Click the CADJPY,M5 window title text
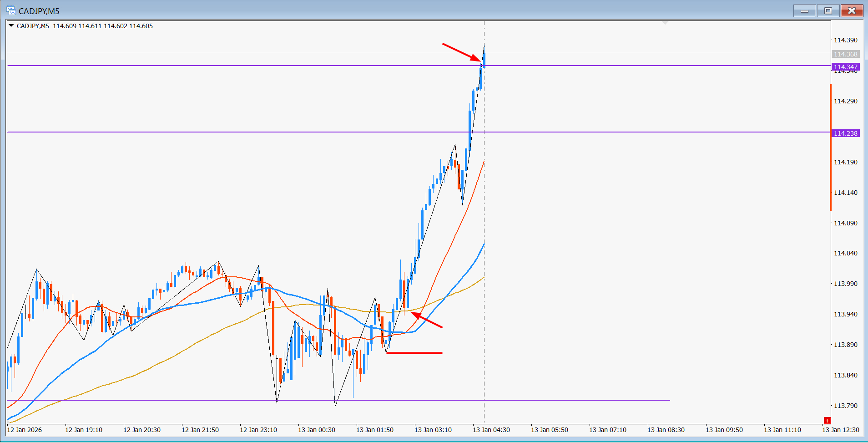 coord(39,11)
